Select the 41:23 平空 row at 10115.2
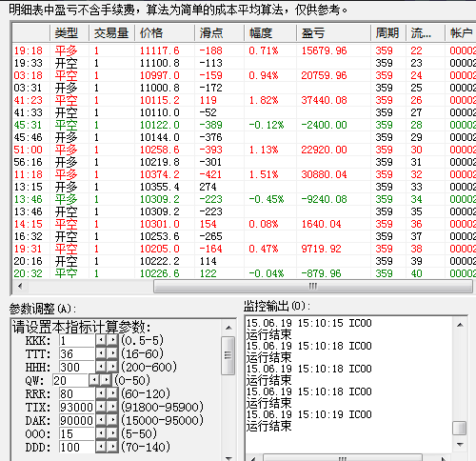This screenshot has width=476, height=461. coord(245,100)
